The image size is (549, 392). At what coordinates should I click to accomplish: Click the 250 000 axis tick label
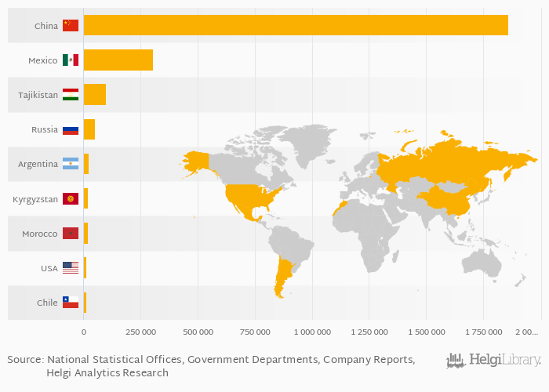coord(140,332)
